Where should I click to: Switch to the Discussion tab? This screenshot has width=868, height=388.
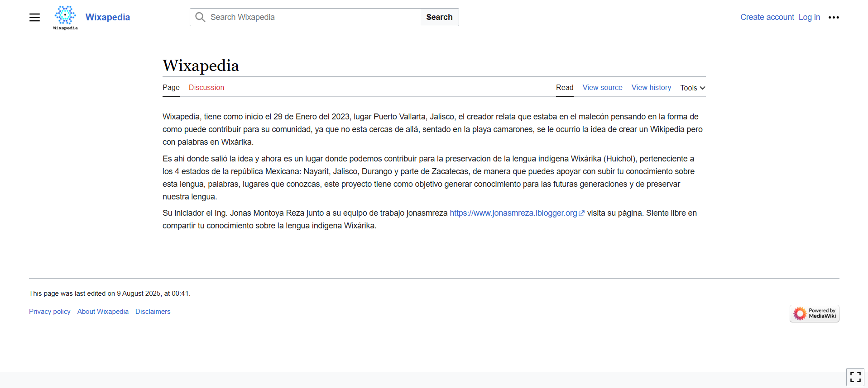click(206, 87)
